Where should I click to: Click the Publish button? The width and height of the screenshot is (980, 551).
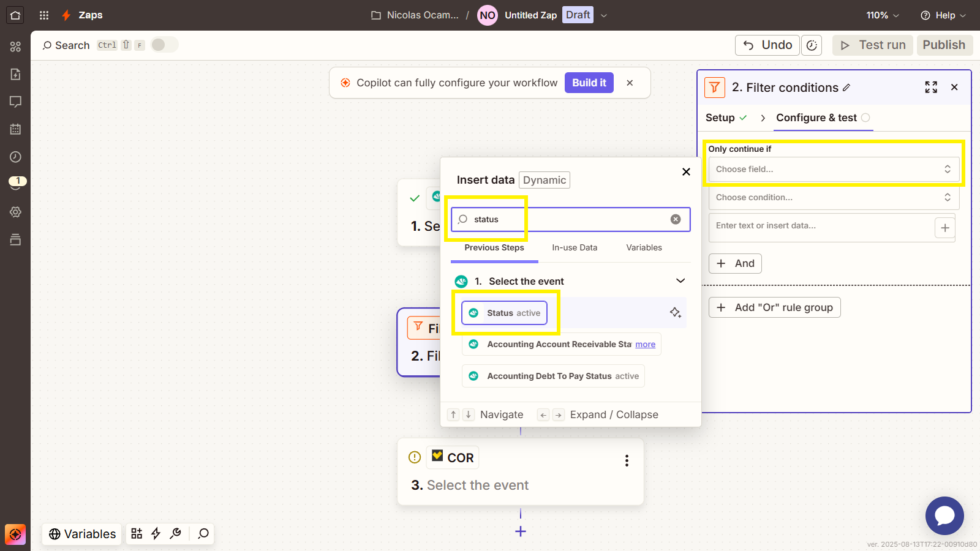pos(944,45)
